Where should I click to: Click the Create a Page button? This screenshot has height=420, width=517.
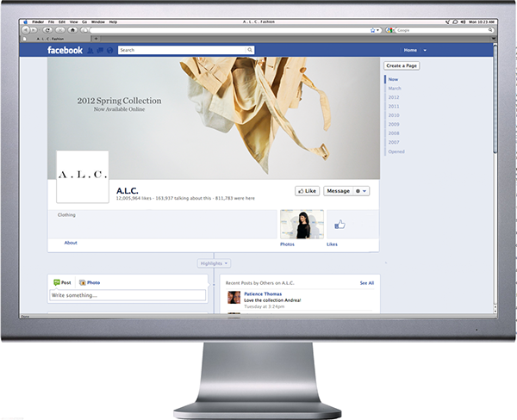[x=402, y=66]
